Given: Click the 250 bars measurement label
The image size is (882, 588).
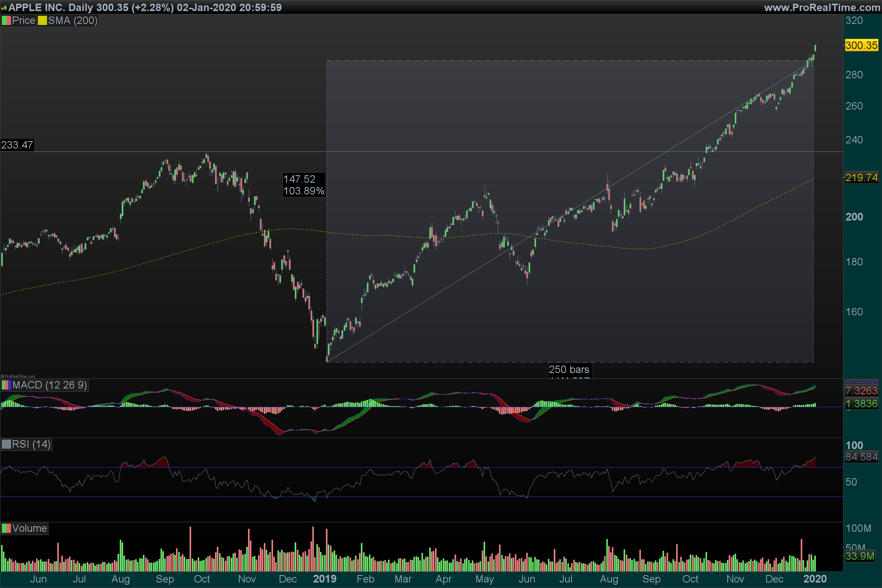Looking at the screenshot, I should (x=569, y=370).
